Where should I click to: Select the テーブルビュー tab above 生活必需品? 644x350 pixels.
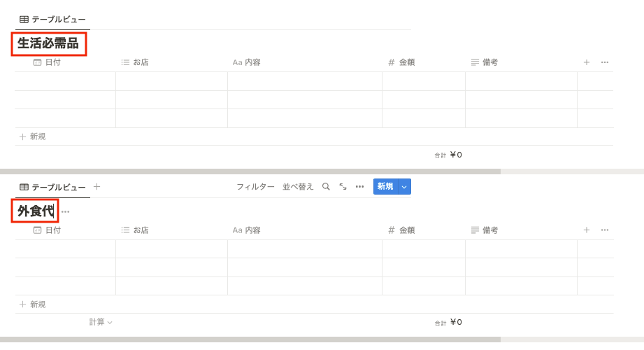pos(52,20)
